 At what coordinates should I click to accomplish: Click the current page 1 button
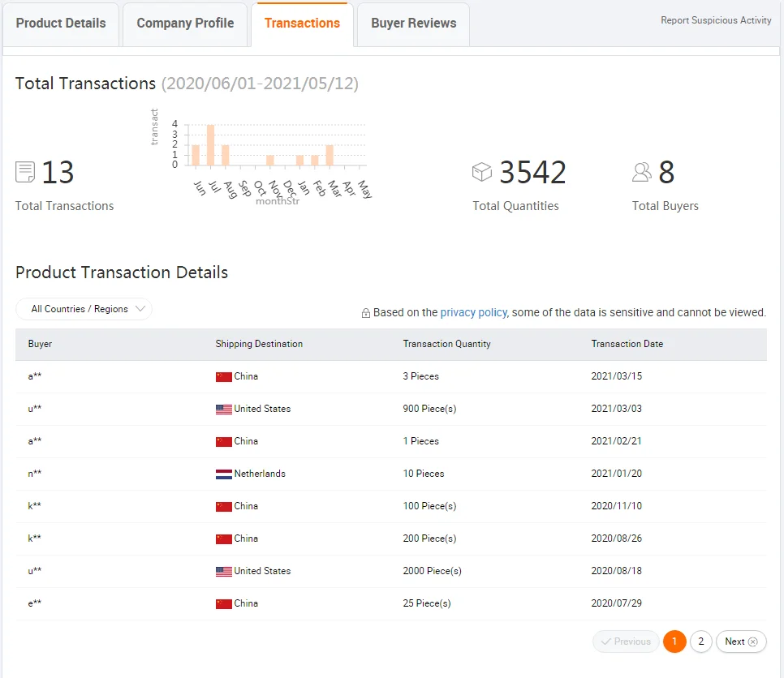674,642
